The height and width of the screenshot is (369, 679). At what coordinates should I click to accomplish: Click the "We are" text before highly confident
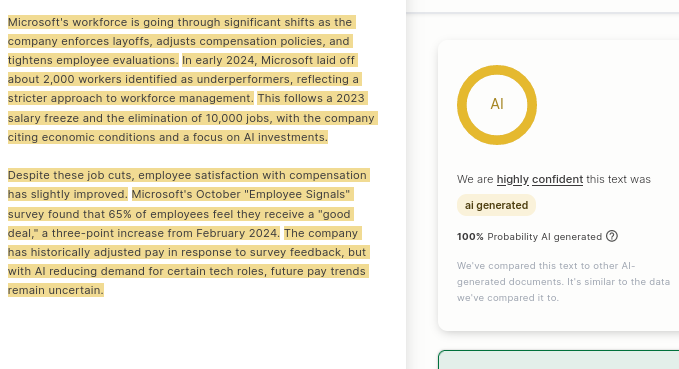point(475,179)
